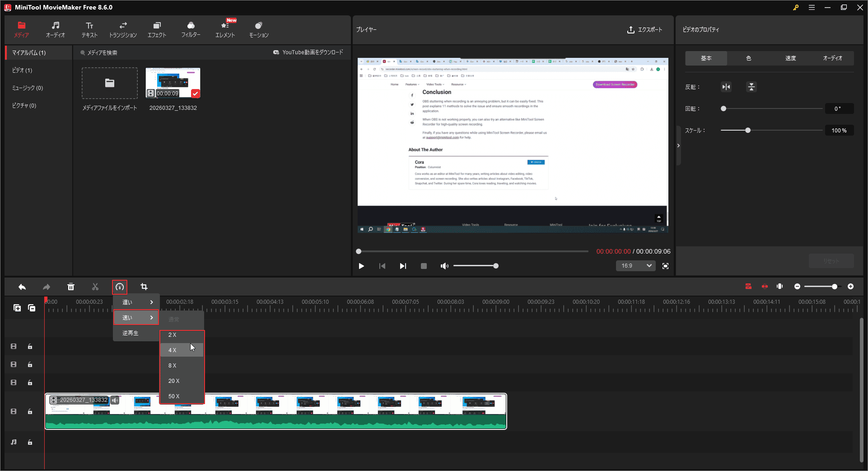Viewport: 868px width, 471px height.
Task: Open the hamburger menu at top right
Action: coord(812,7)
